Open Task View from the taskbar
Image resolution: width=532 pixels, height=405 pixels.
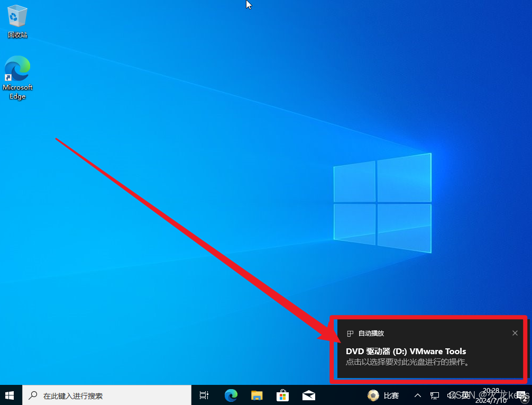coord(204,395)
